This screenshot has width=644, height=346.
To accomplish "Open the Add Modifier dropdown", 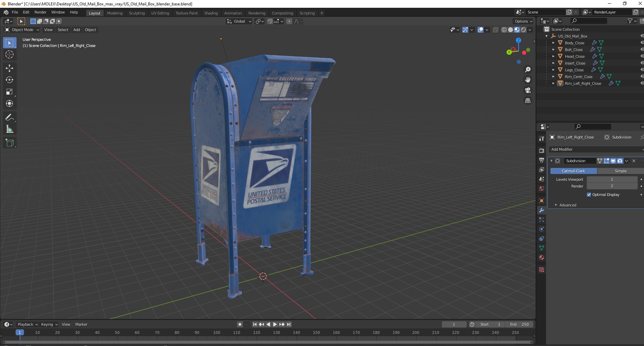I will point(596,149).
